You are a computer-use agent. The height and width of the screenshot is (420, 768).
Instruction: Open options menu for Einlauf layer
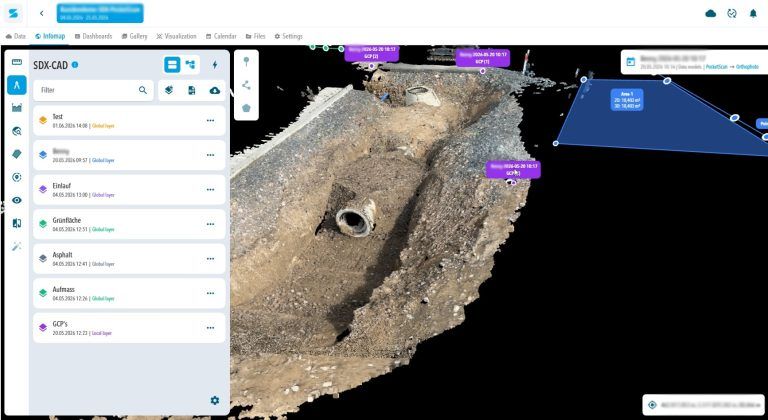pos(211,190)
